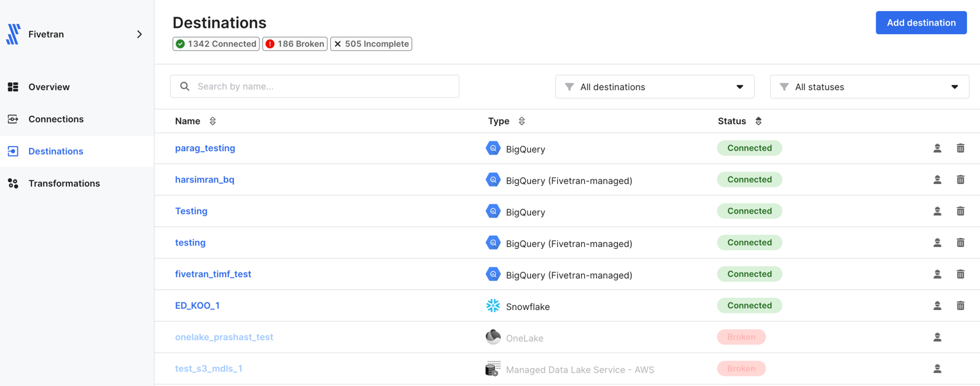Open the All statuses dropdown

[x=869, y=87]
